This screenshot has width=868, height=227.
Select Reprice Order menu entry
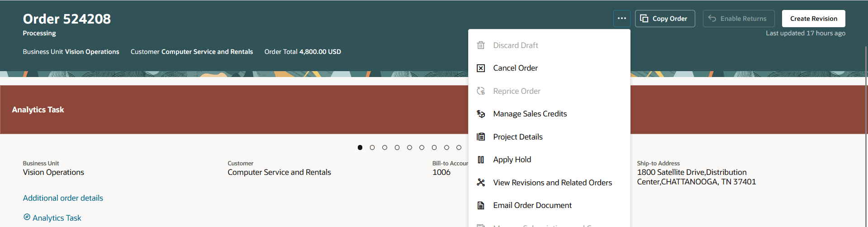pos(549,91)
